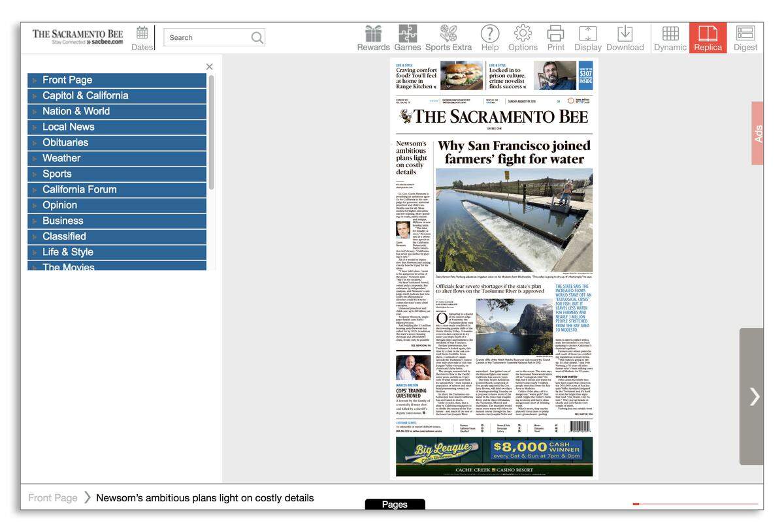
Task: Select Front Page section
Action: [117, 80]
